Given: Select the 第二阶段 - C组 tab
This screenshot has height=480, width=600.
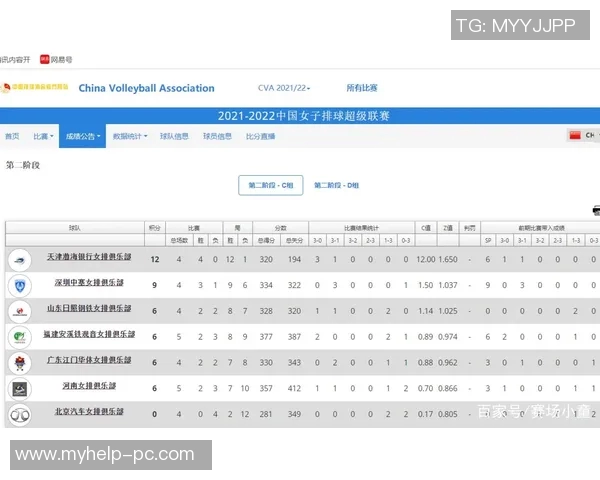Looking at the screenshot, I should coord(271,185).
